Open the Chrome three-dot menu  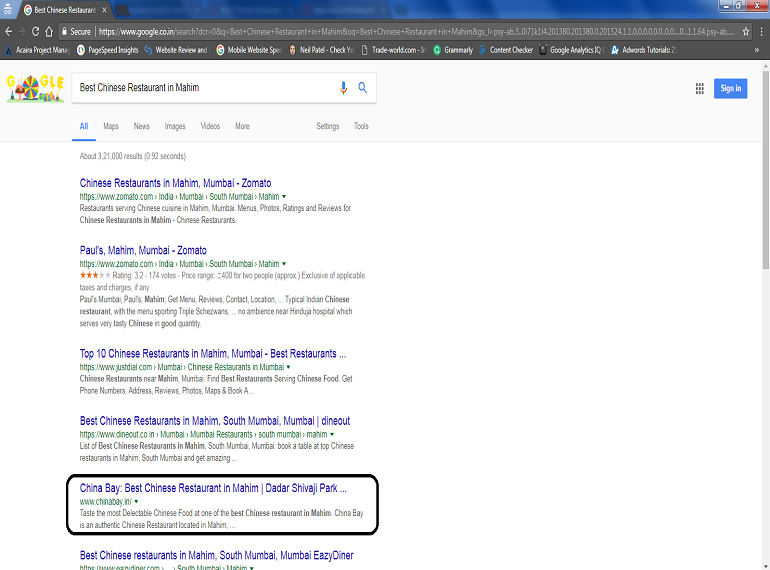tap(762, 32)
